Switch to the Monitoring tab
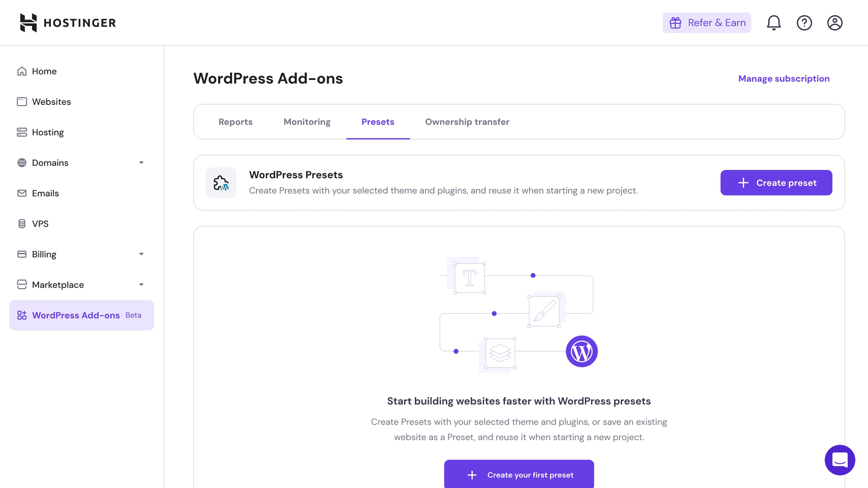 [x=307, y=122]
